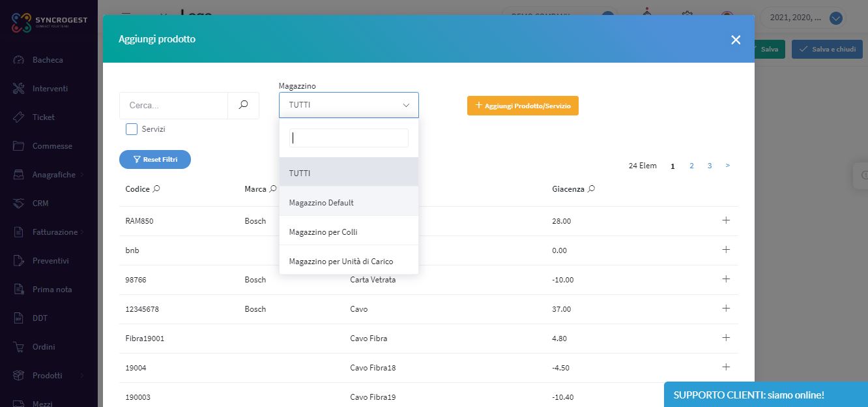868x407 pixels.
Task: Click the search icon next to Giacenza header
Action: 591,189
